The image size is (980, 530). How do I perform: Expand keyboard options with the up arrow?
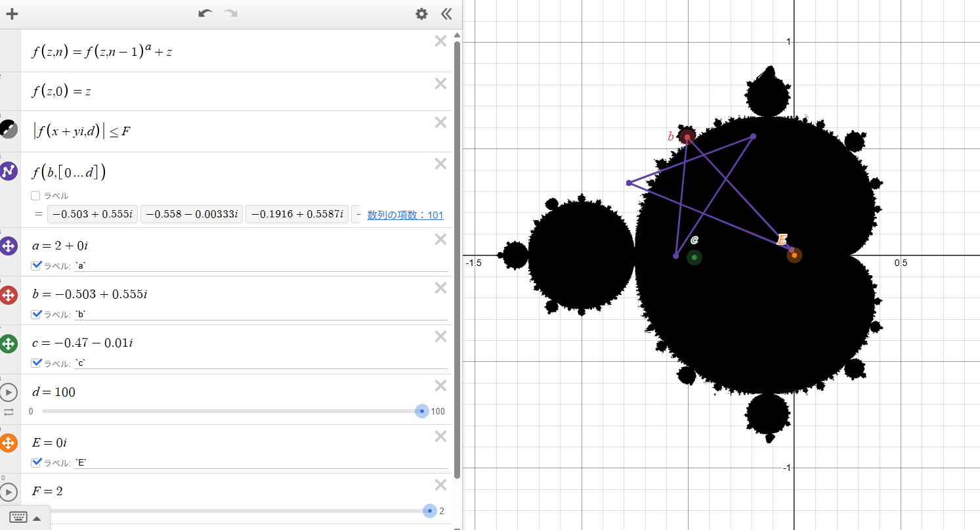[x=37, y=518]
